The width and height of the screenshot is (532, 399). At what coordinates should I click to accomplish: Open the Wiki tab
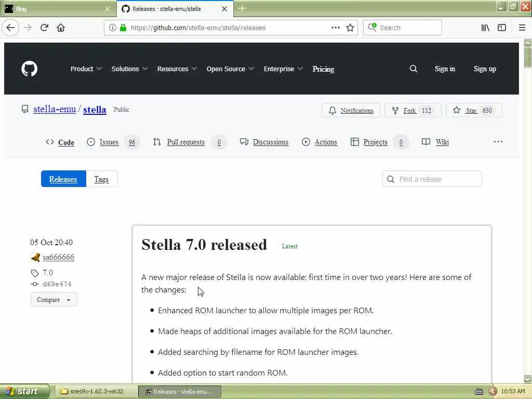pyautogui.click(x=435, y=142)
